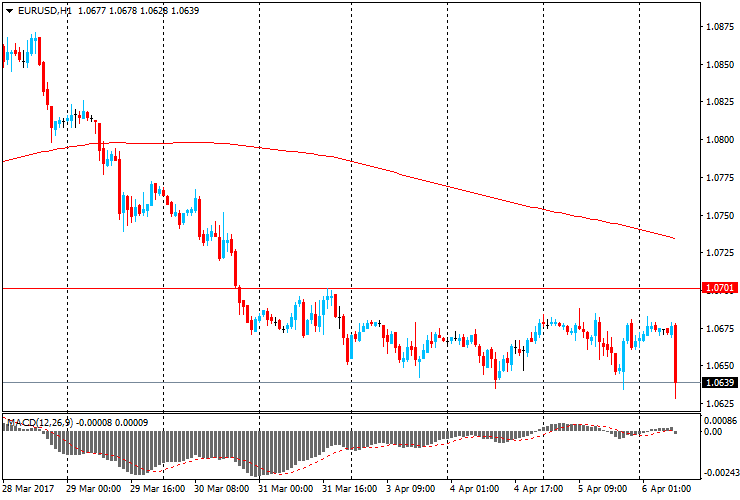Click the 3 Apr 09:00 time label
Viewport: 740px width, 500px height.
[x=411, y=489]
